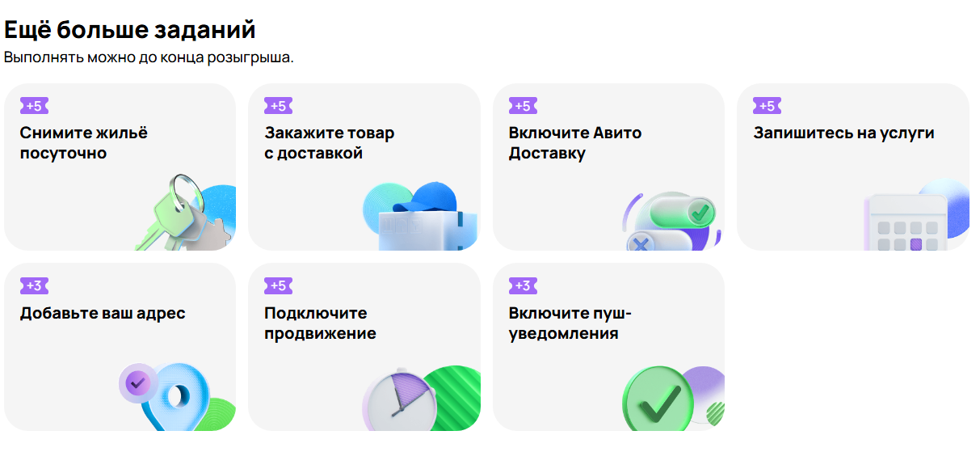Click the blue cap and box illustration
This screenshot has width=980, height=452.
[x=420, y=215]
